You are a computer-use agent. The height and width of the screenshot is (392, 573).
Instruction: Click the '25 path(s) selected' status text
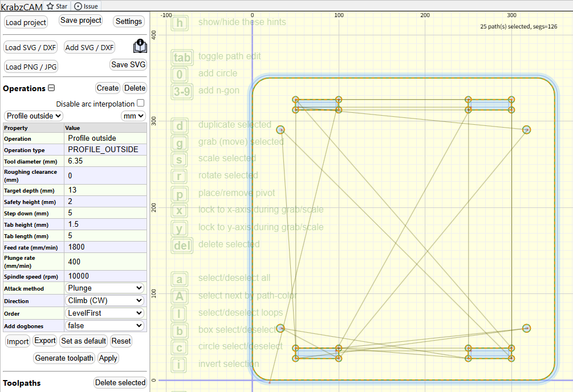pyautogui.click(x=518, y=26)
